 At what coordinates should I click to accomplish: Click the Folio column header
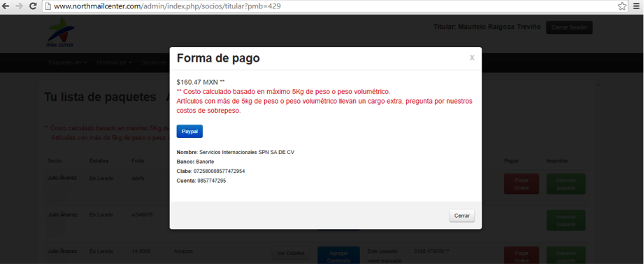tap(138, 161)
